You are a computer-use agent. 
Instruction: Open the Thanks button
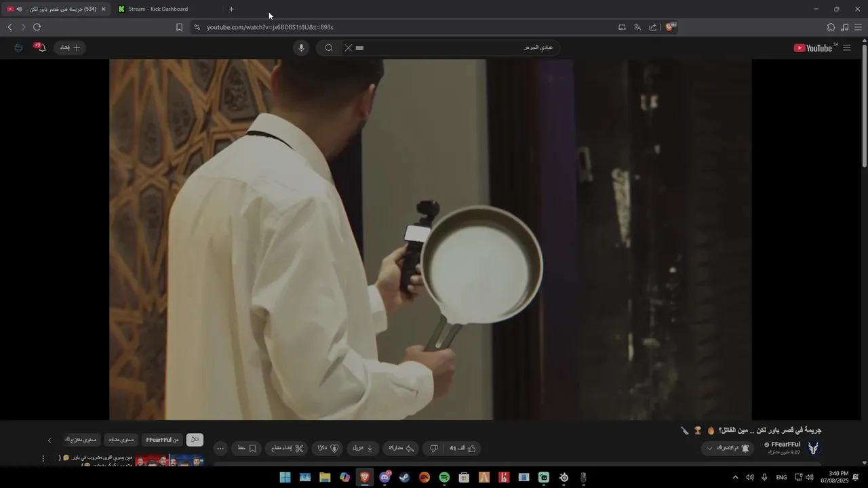point(328,448)
